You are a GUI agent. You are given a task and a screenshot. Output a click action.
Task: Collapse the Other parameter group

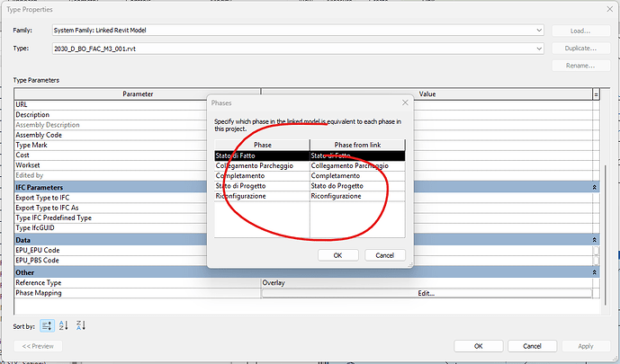point(595,271)
